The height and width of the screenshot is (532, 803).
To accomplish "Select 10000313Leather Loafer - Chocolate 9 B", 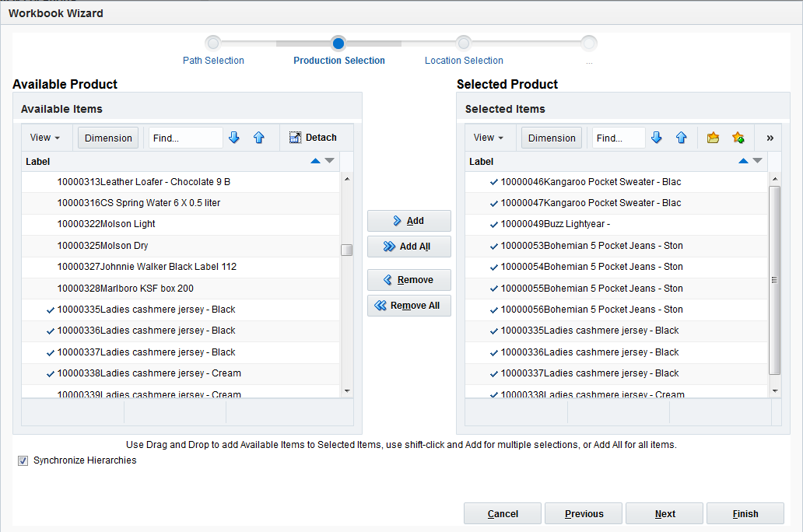I will pyautogui.click(x=181, y=182).
